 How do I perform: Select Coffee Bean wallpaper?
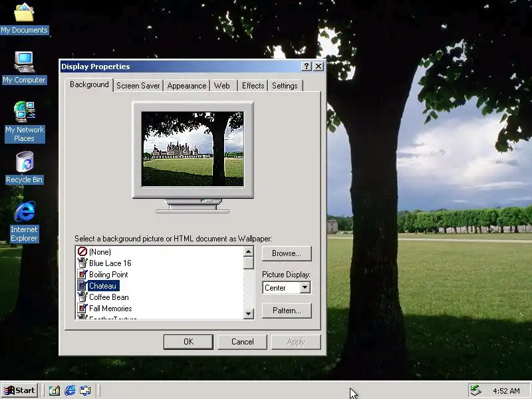click(x=108, y=297)
